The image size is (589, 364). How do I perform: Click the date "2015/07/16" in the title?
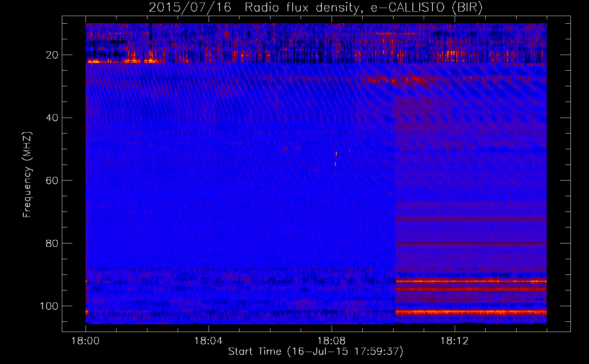point(190,7)
